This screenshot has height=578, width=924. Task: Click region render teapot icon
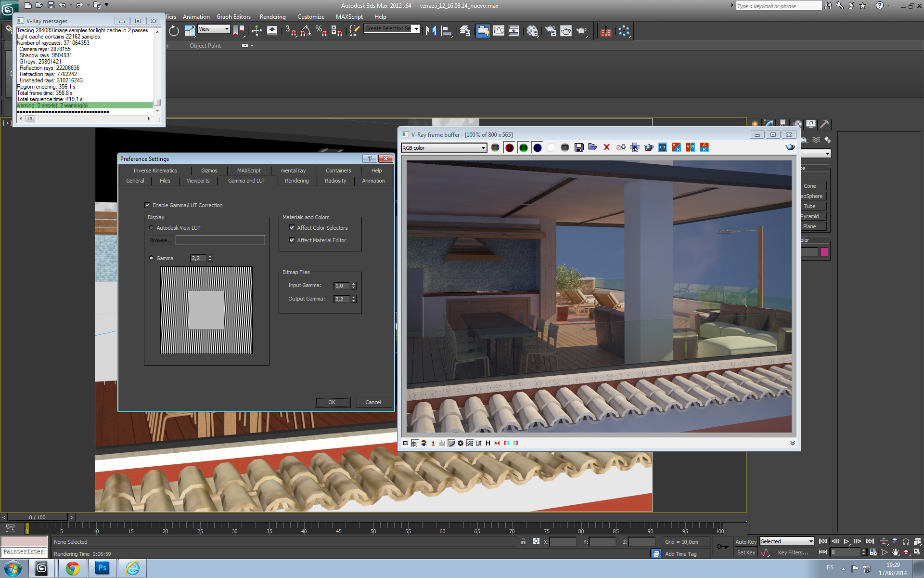[x=649, y=147]
